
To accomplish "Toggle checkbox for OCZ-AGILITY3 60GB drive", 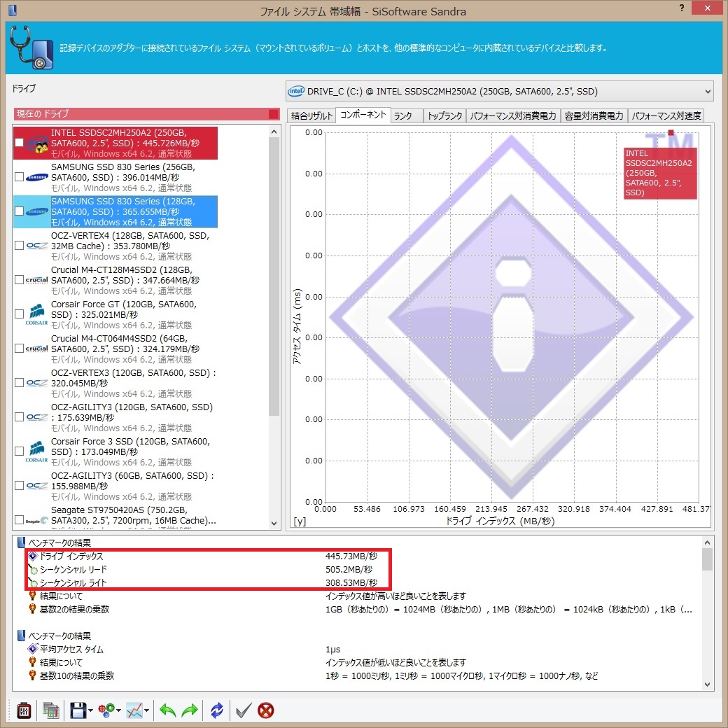I will tap(19, 486).
